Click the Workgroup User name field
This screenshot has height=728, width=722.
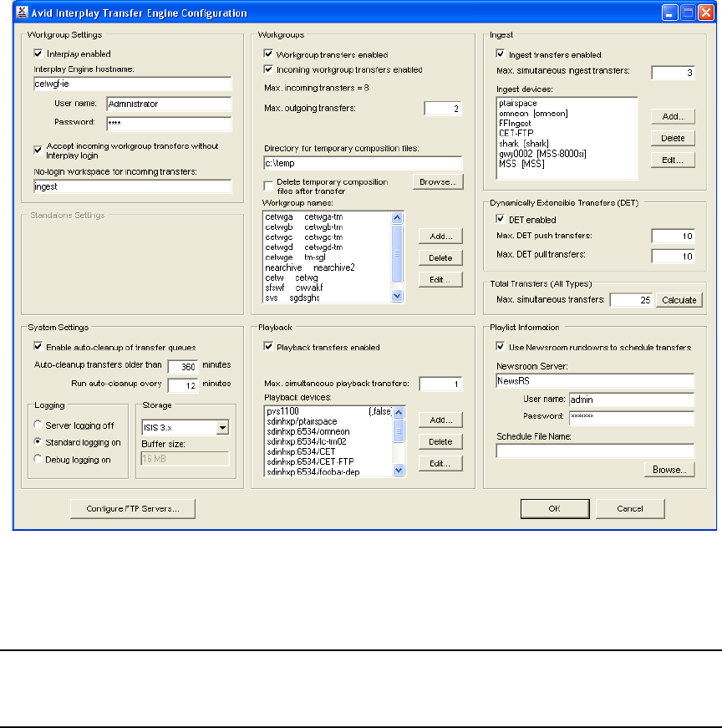[x=169, y=104]
